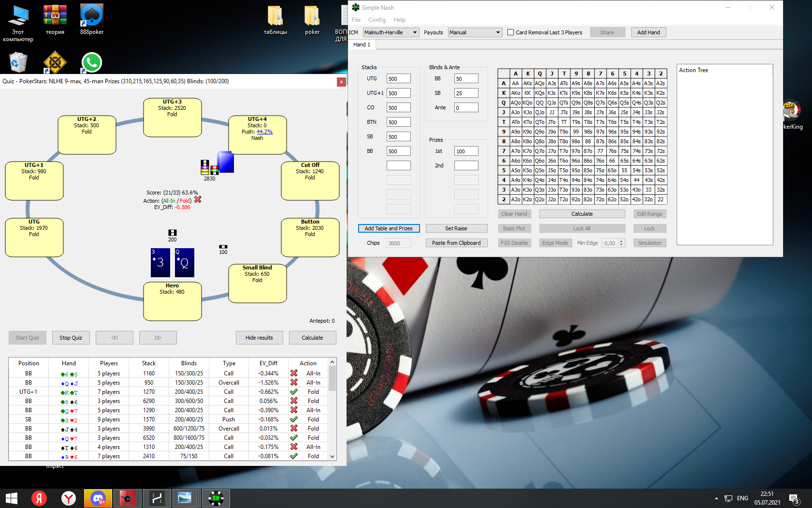Click Calculate in the Quiz window

point(312,338)
